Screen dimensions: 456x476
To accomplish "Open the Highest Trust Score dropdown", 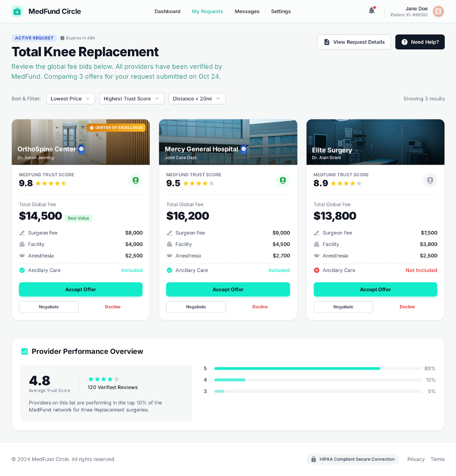I will 132,99.
